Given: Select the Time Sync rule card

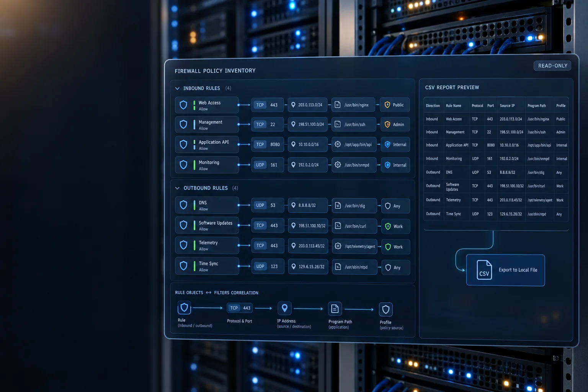Looking at the screenshot, I should 207,266.
